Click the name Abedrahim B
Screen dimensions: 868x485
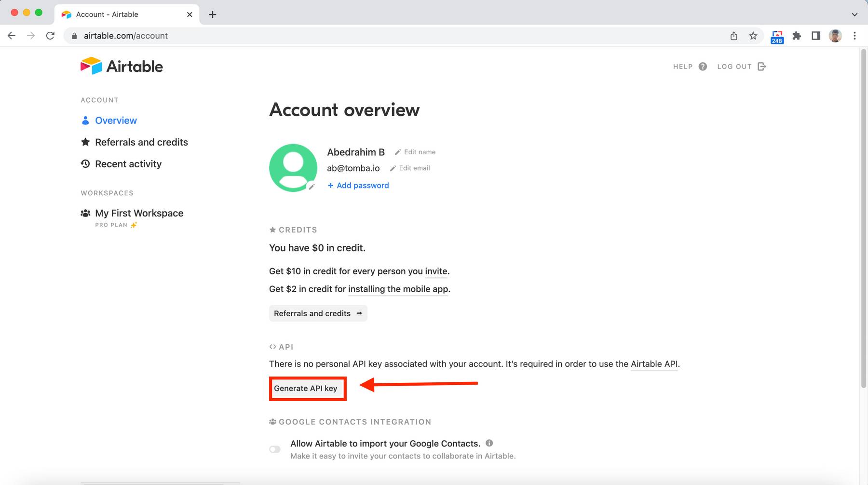356,152
